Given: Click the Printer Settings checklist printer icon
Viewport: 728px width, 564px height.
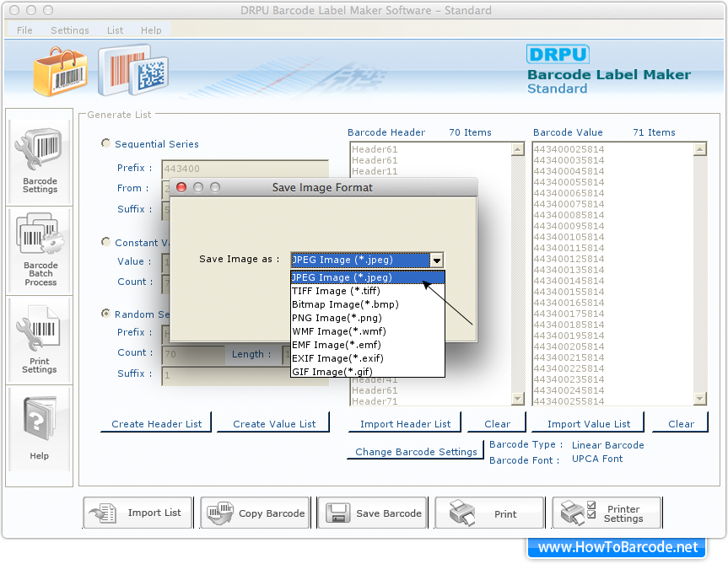Looking at the screenshot, I should click(x=578, y=513).
